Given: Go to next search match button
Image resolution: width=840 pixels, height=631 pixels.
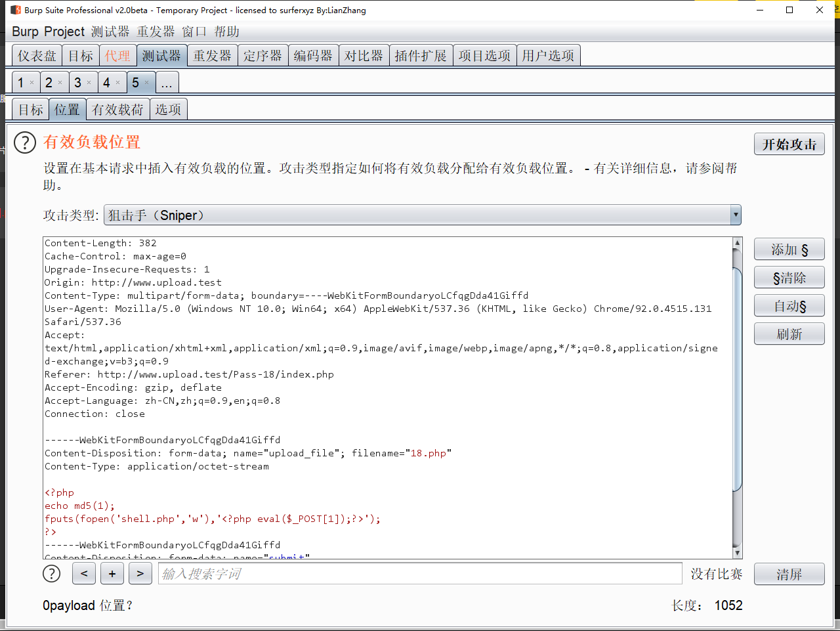Looking at the screenshot, I should [140, 573].
